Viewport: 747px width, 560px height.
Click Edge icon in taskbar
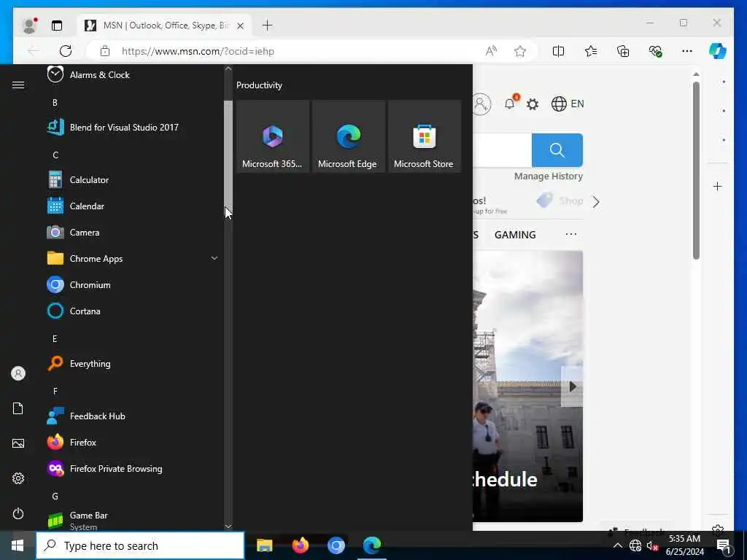pos(372,545)
